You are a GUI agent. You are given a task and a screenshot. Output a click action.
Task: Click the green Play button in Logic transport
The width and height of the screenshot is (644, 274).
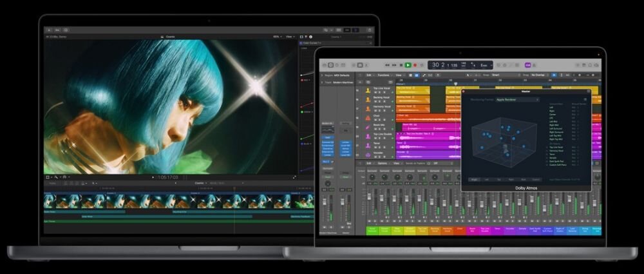[x=408, y=65]
